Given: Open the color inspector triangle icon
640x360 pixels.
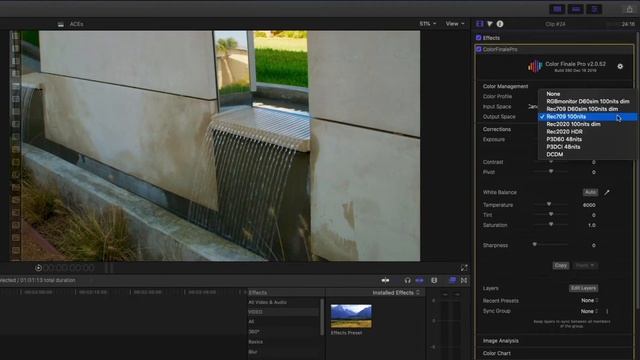Looking at the screenshot, I should [x=490, y=24].
